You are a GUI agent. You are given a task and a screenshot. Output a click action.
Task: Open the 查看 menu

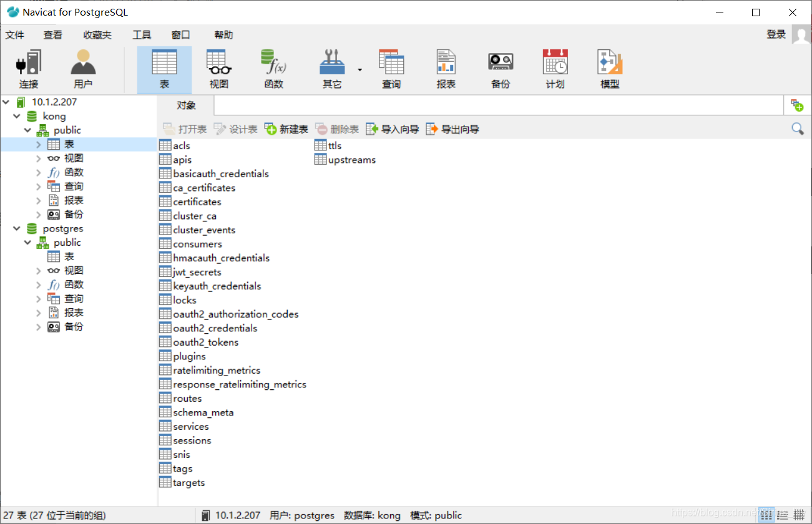52,35
